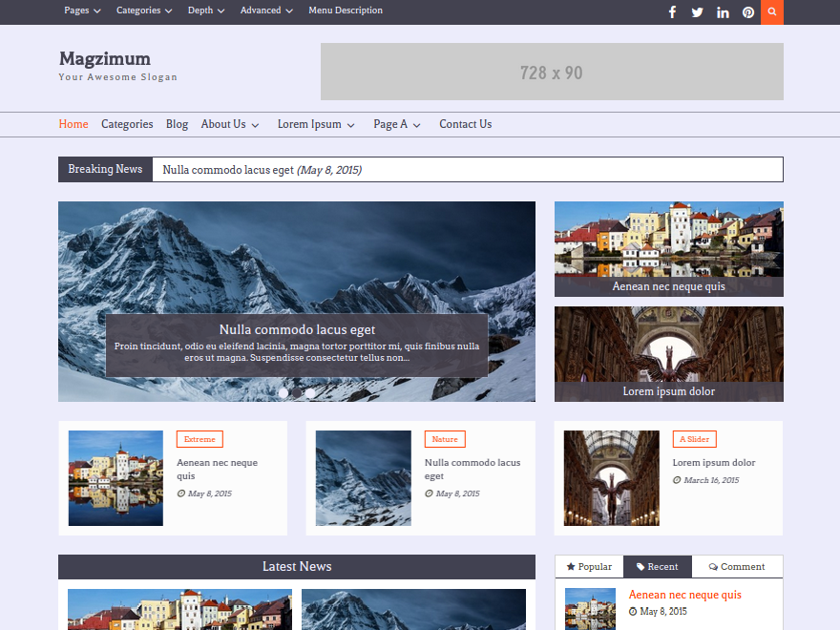Open the breaking news headline link
840x630 pixels.
click(x=228, y=170)
